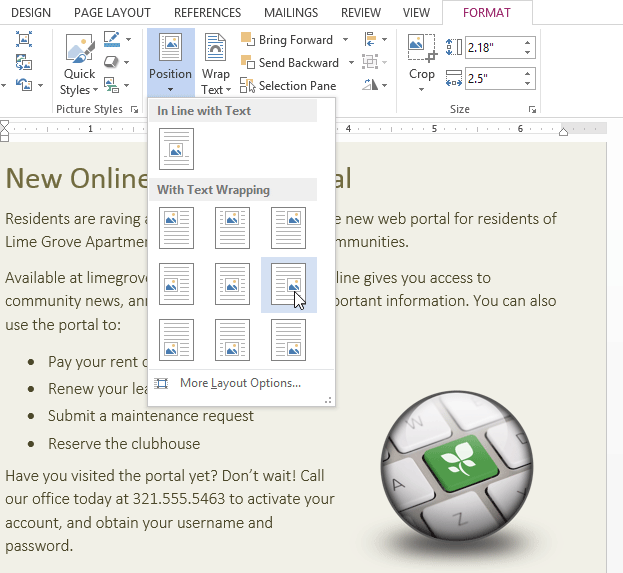Pick middle left text wrapping position
Image resolution: width=623 pixels, height=573 pixels.
click(x=176, y=284)
